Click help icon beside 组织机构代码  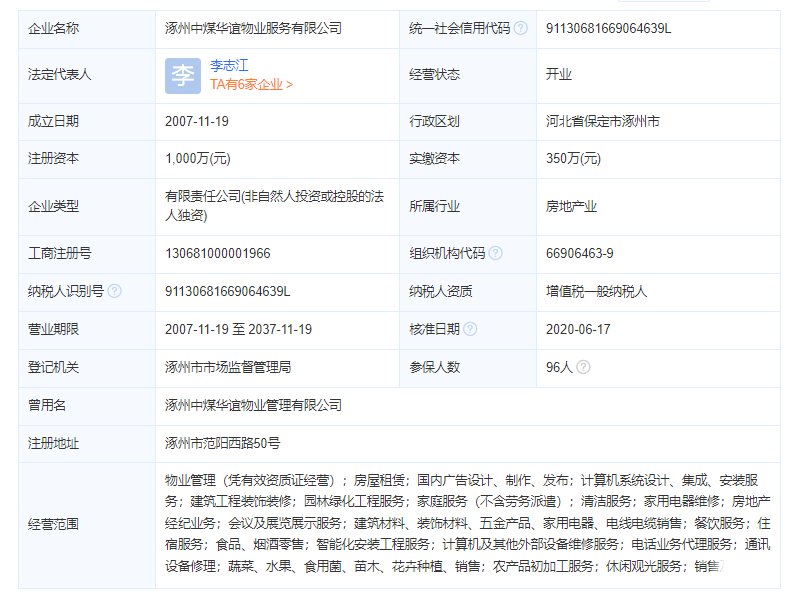495,253
